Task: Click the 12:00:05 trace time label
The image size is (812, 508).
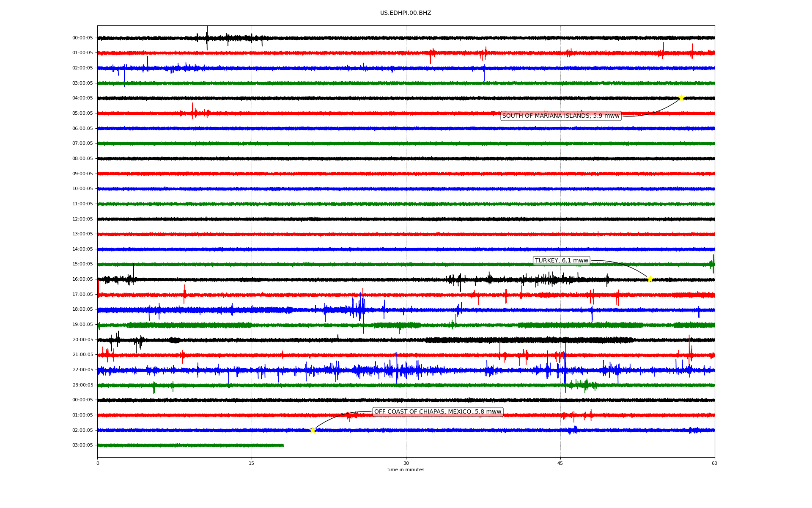Action: coord(82,219)
